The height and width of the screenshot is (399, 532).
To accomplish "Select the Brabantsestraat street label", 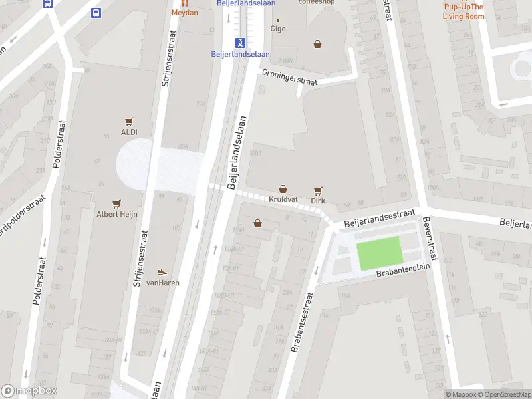I will point(301,322).
